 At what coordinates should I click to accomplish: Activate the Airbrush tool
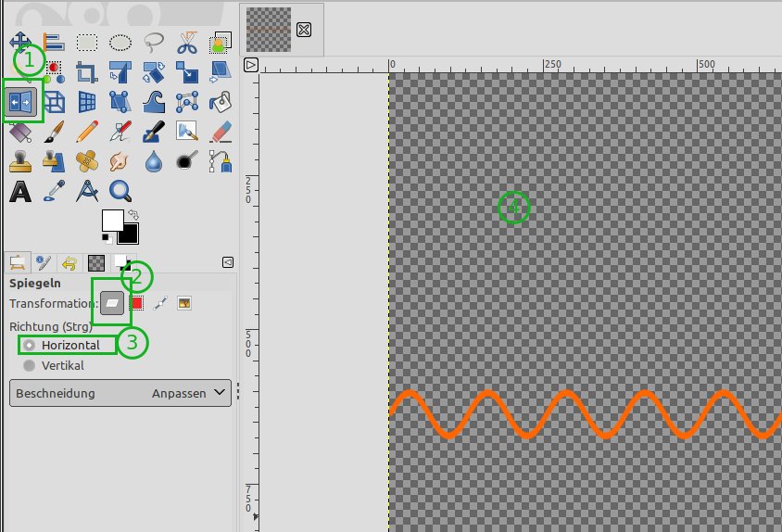(x=120, y=132)
